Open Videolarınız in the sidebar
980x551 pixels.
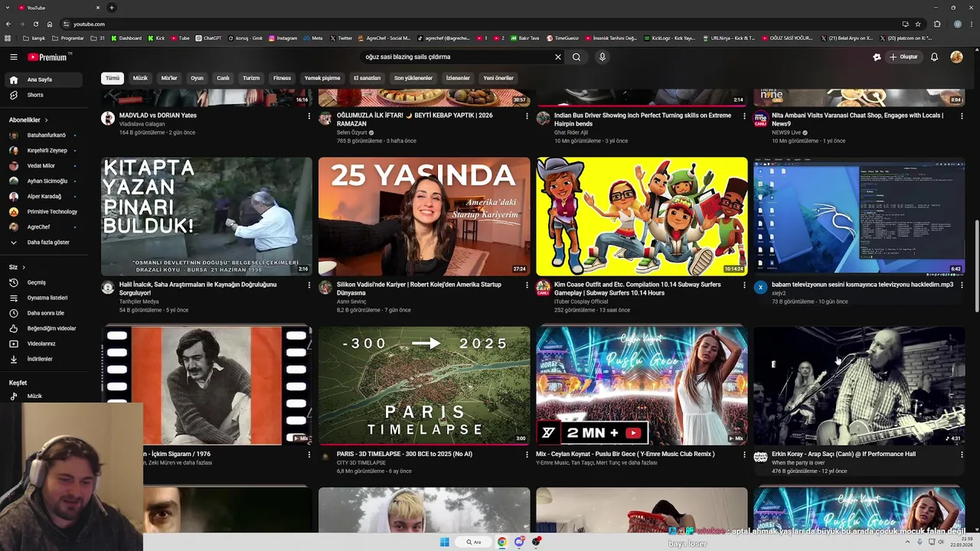(44, 344)
